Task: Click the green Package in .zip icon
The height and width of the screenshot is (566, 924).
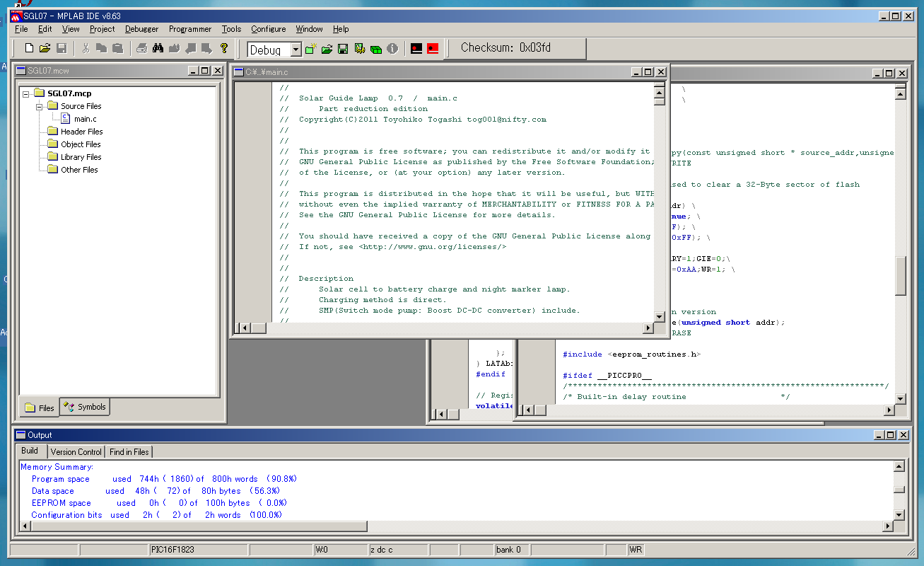Action: (375, 49)
